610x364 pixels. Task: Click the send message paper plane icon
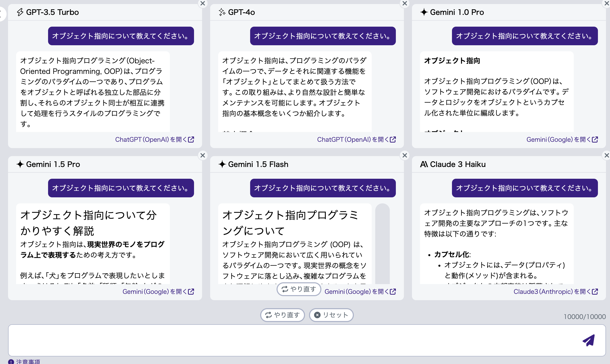(x=588, y=341)
